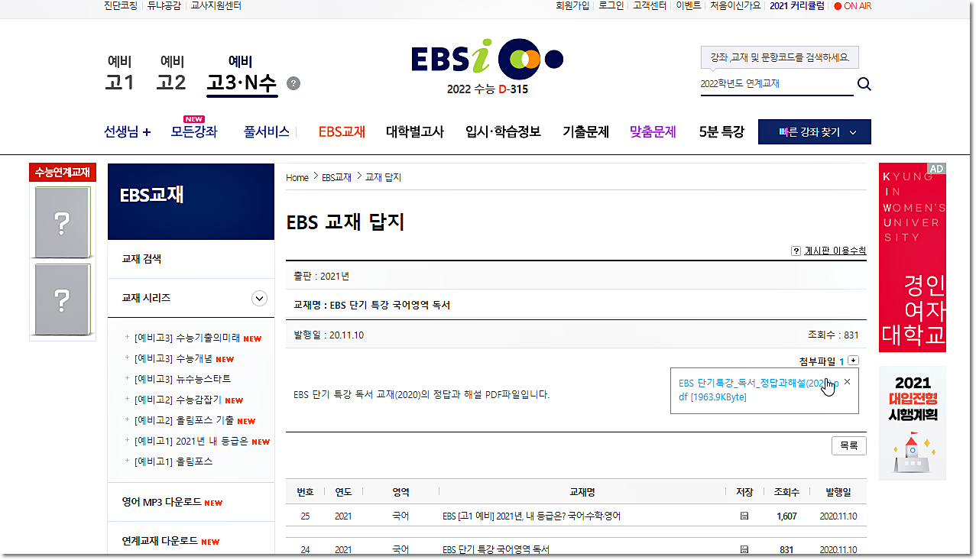
Task: Click save icon for row 24
Action: [744, 549]
